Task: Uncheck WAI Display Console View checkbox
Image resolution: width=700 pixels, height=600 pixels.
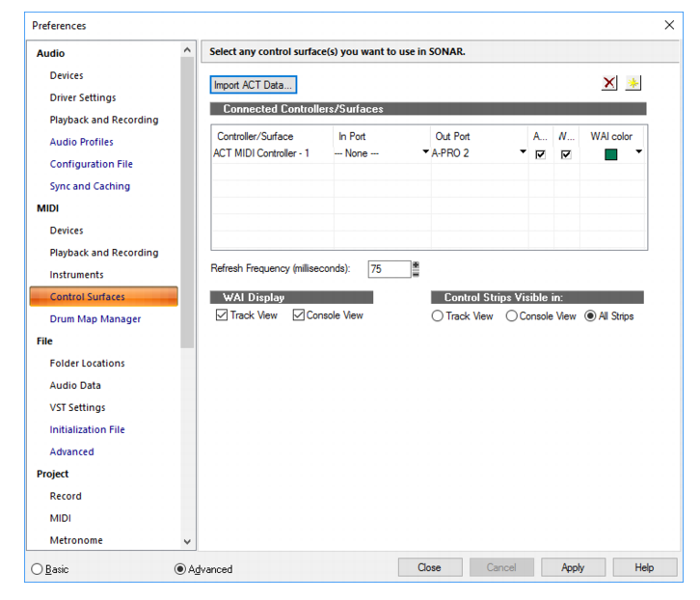Action: pyautogui.click(x=298, y=315)
